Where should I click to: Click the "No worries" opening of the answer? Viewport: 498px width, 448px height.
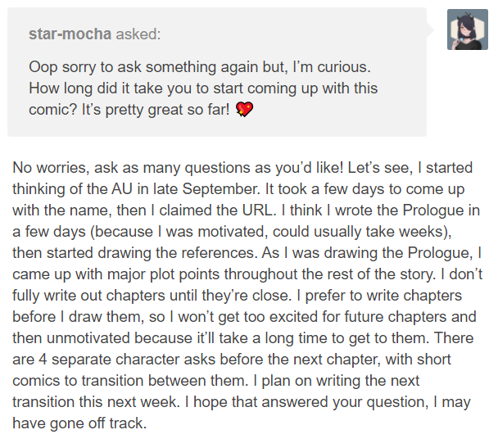(49, 168)
